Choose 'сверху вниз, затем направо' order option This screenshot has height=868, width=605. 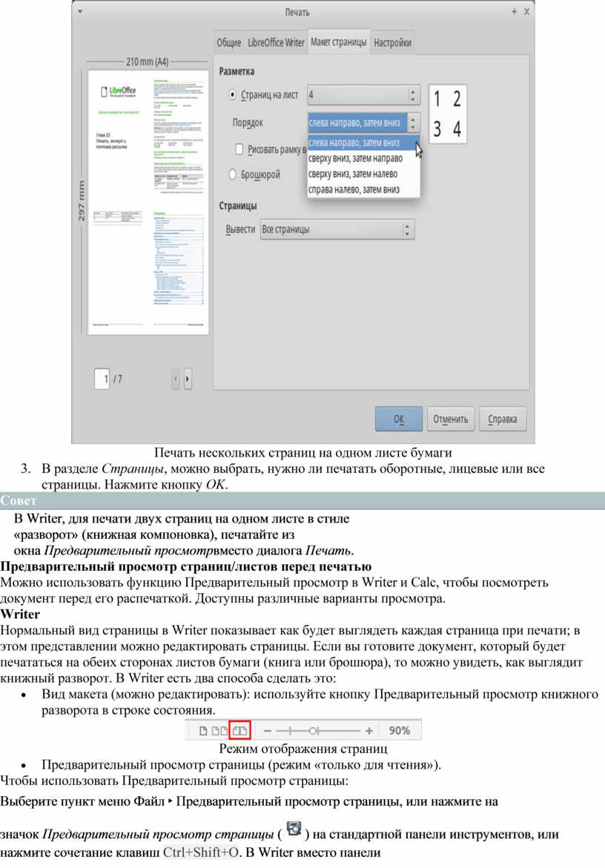363,159
